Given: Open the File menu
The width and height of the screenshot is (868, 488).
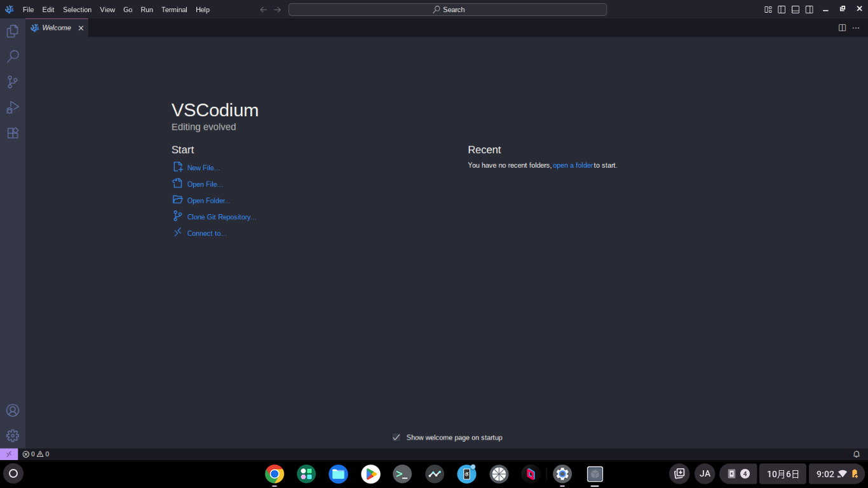Looking at the screenshot, I should (x=28, y=10).
